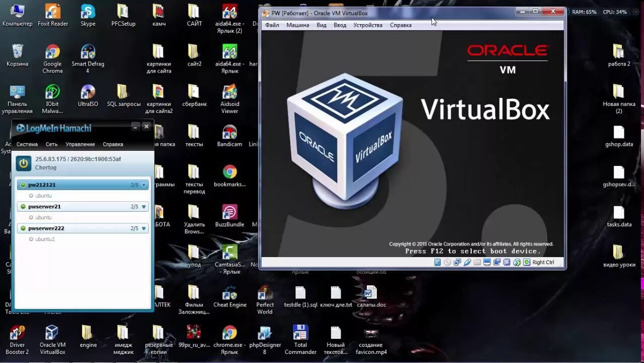Image resolution: width=644 pixels, height=363 pixels.
Task: Select the Aidsoid Viewer desktop icon
Action: point(229,99)
